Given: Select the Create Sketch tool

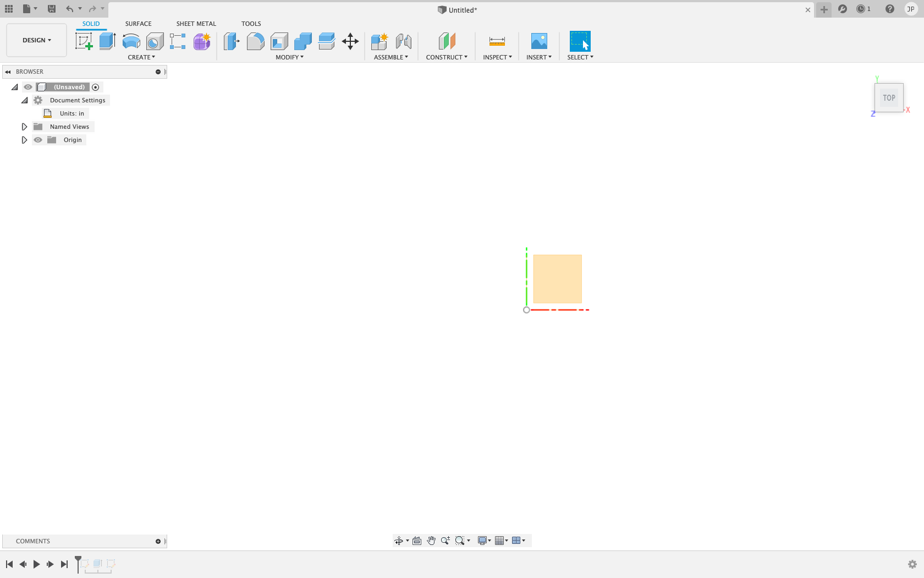Looking at the screenshot, I should [84, 41].
